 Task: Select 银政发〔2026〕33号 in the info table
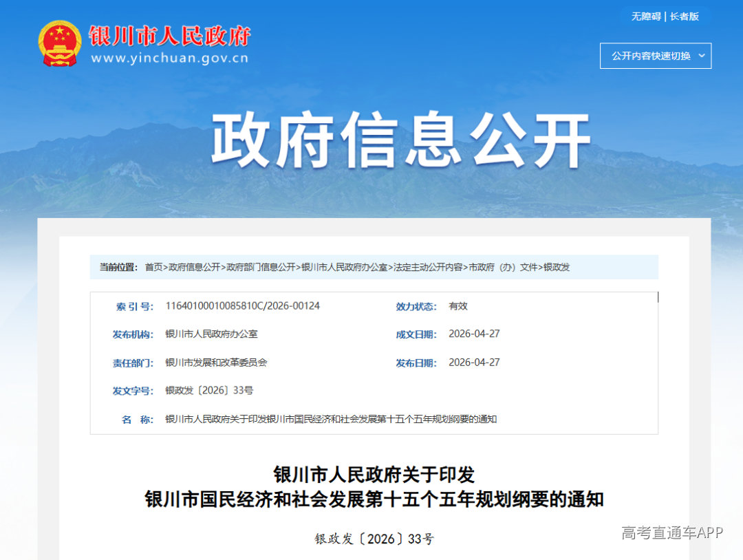click(x=209, y=390)
